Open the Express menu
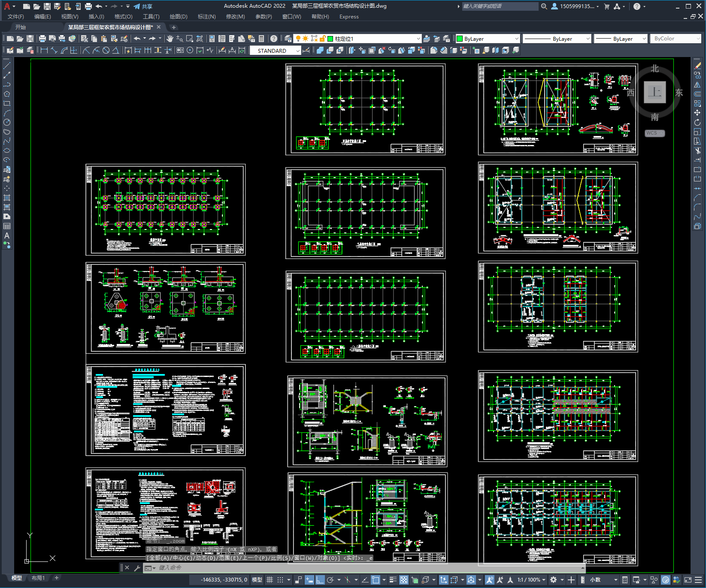The width and height of the screenshot is (706, 588). pos(349,17)
